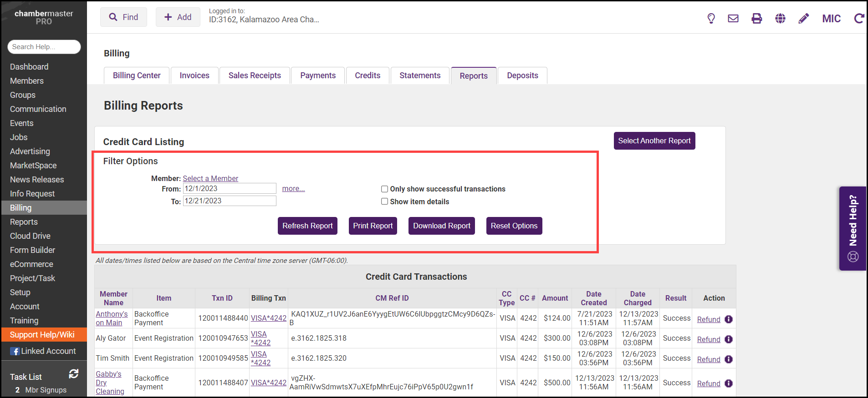Viewport: 868px width, 398px height.
Task: Click info icon for Aly Gator transaction
Action: (x=729, y=339)
